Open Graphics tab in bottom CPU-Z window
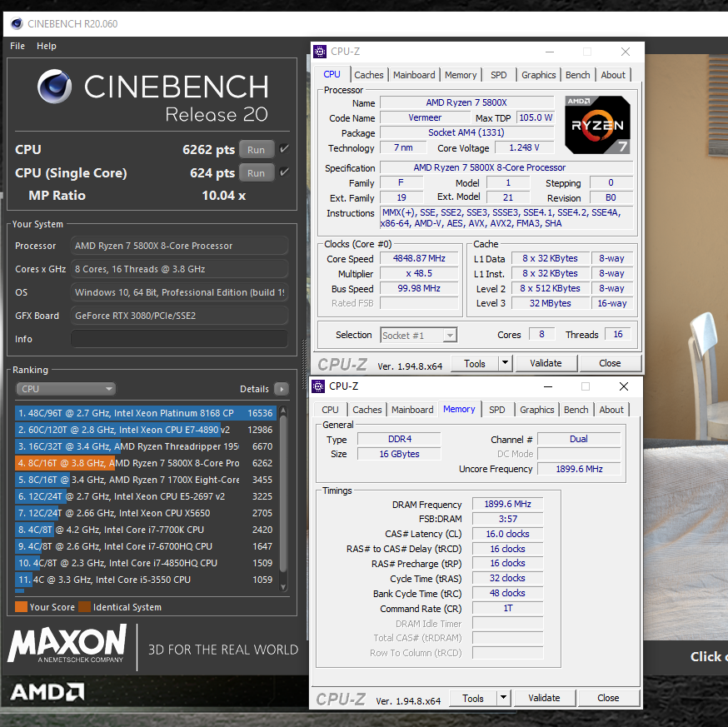728x727 pixels. click(x=536, y=410)
